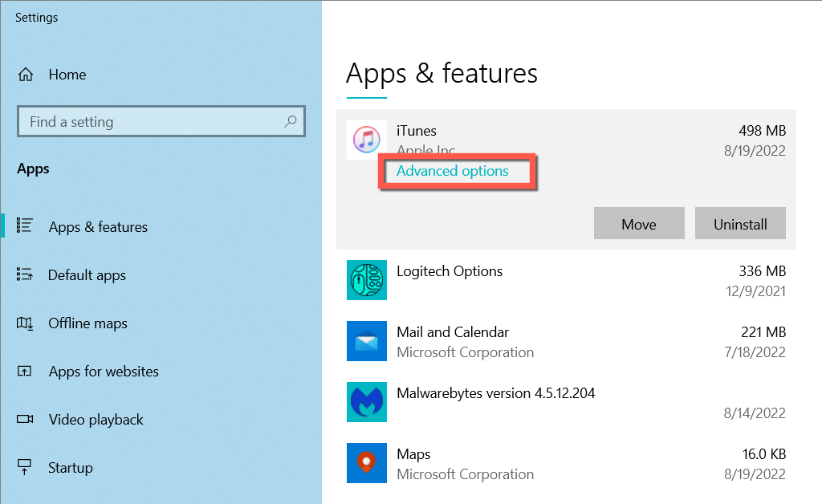Click the Logitech Options app icon
This screenshot has width=822, height=504.
(366, 280)
